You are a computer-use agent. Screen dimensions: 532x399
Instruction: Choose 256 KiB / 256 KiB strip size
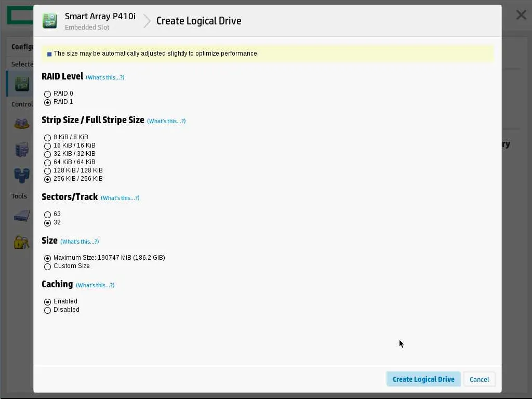coord(47,179)
